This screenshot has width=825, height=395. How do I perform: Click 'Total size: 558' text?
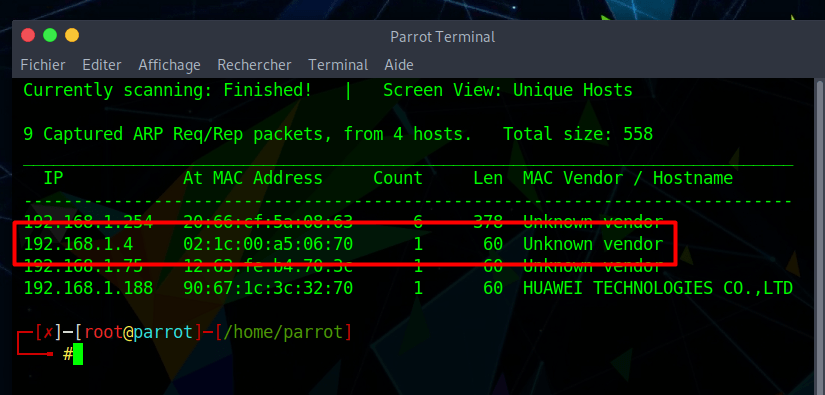(x=578, y=134)
